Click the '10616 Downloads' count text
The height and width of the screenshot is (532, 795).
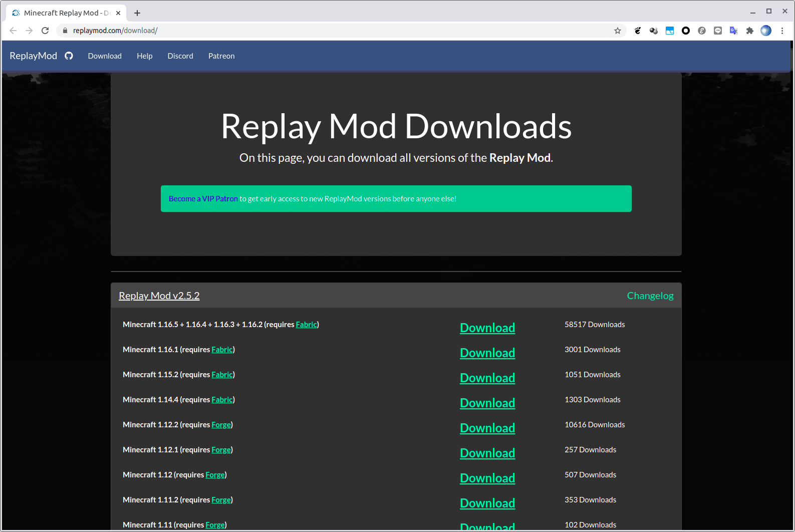(x=595, y=425)
